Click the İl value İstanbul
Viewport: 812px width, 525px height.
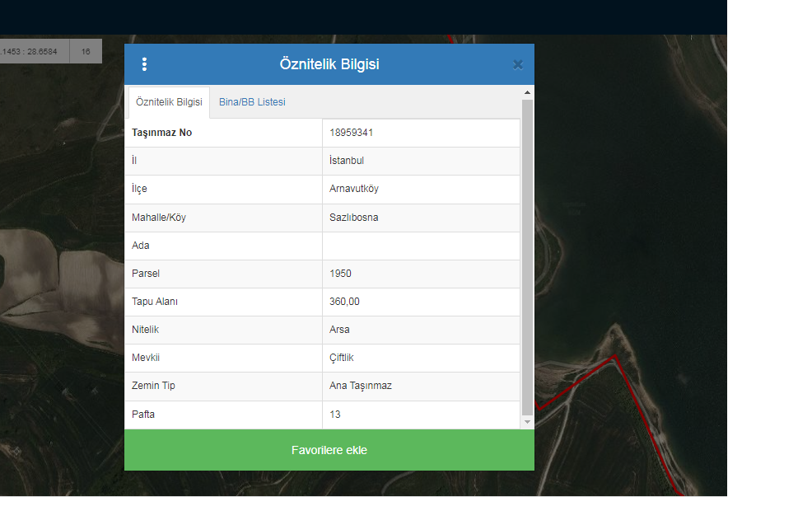(x=347, y=161)
